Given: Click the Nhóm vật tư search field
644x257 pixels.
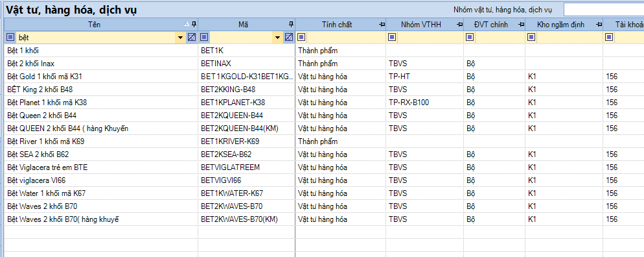Looking at the screenshot, I should (604, 10).
